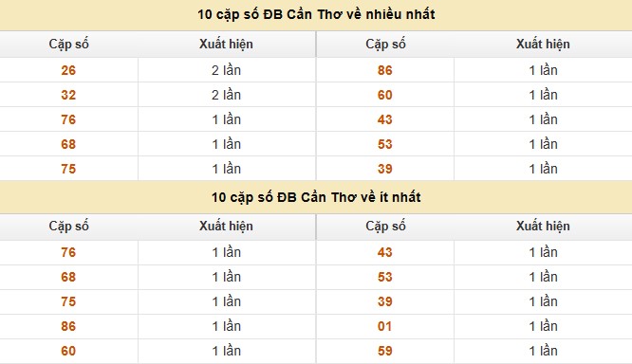
Task: Click pair number 59 in bottom table
Action: [385, 351]
